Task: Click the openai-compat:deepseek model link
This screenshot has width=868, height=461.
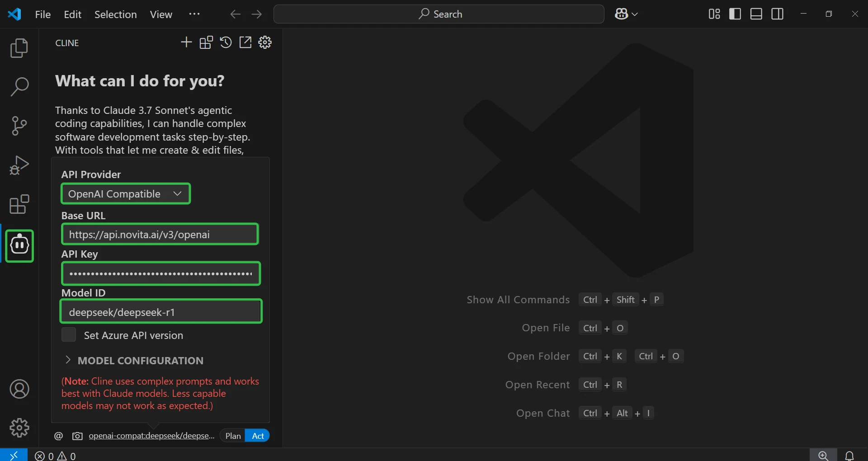Action: (x=152, y=436)
